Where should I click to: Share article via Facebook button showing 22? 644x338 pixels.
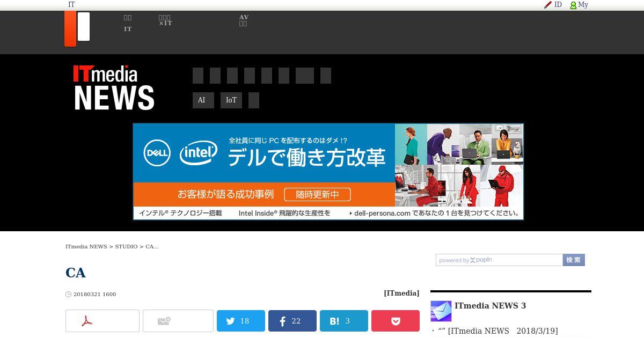coord(292,321)
